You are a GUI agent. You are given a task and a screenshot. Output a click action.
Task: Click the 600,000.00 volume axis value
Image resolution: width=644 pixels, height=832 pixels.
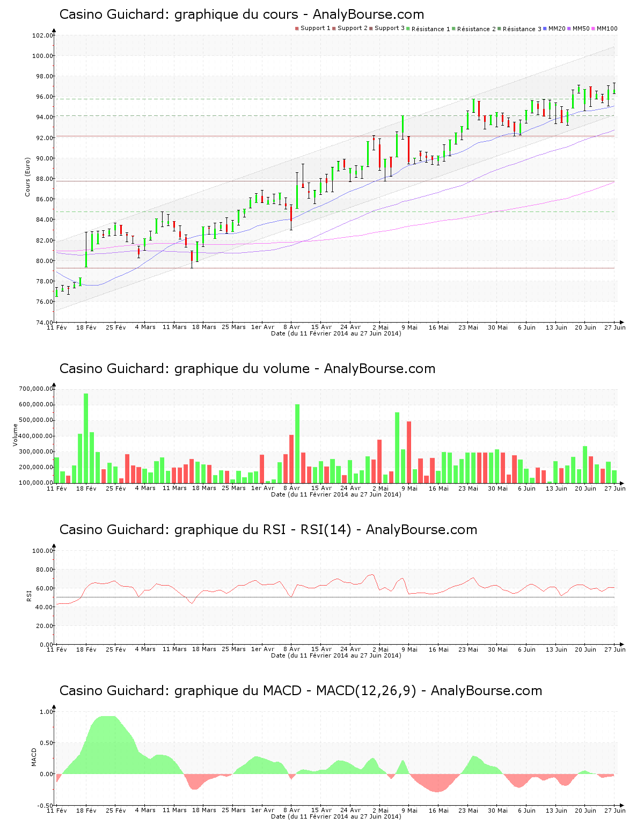click(35, 405)
